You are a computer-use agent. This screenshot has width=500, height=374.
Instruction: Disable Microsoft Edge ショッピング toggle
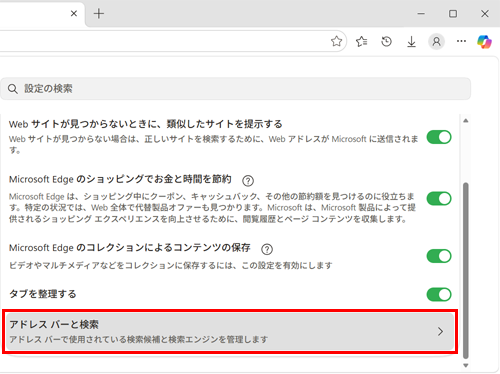(x=439, y=199)
